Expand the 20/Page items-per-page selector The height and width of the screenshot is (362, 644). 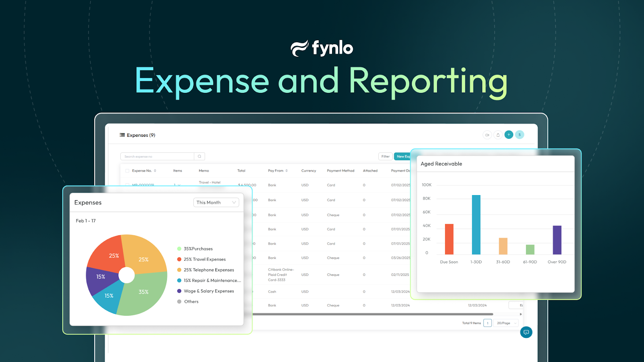(x=505, y=323)
